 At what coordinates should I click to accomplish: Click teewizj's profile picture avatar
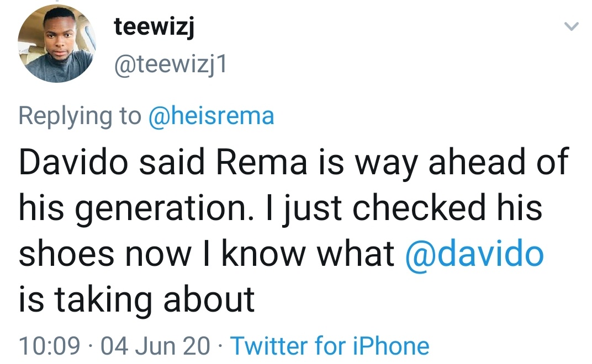(57, 45)
